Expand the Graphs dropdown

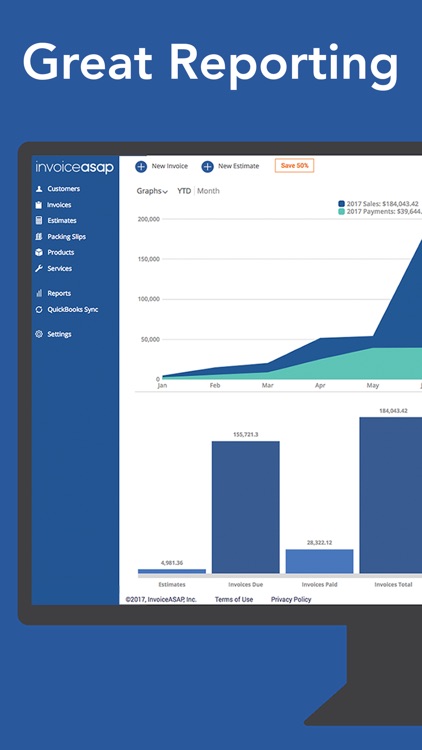[x=152, y=191]
